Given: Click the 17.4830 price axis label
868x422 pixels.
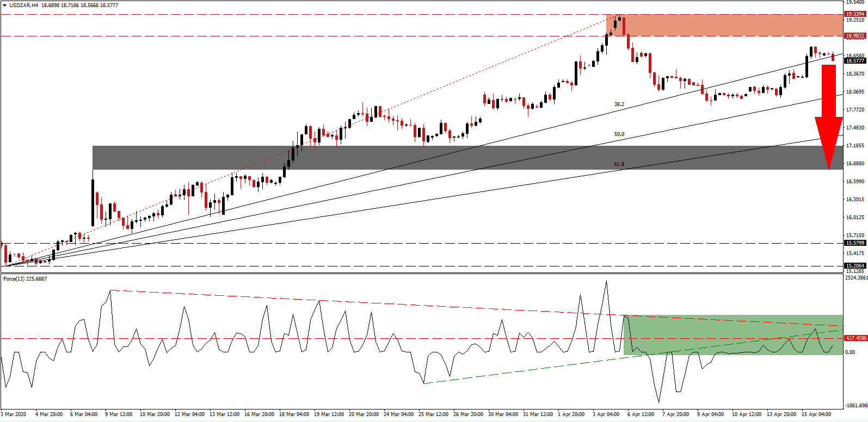Looking at the screenshot, I should tap(855, 128).
